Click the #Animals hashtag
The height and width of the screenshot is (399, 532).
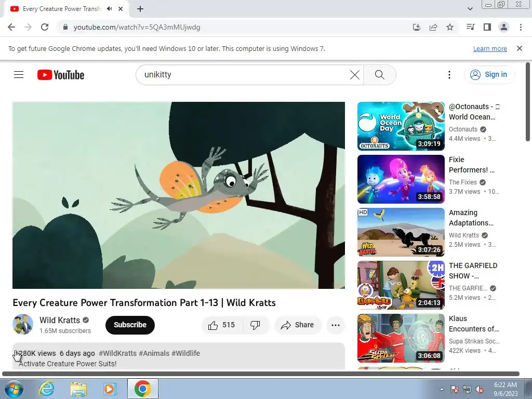coord(154,353)
